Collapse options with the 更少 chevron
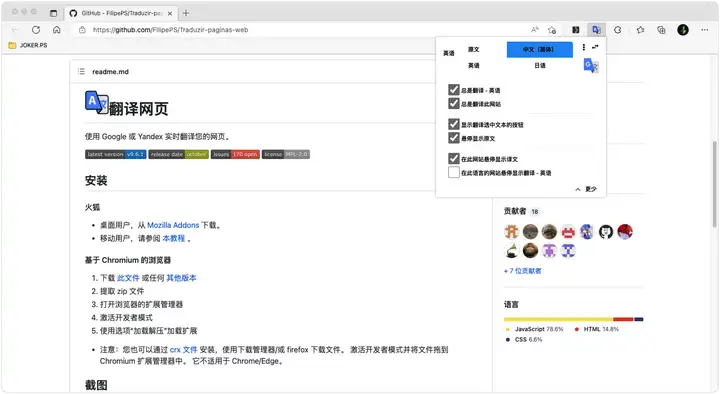Image resolution: width=720 pixels, height=394 pixels. click(585, 189)
